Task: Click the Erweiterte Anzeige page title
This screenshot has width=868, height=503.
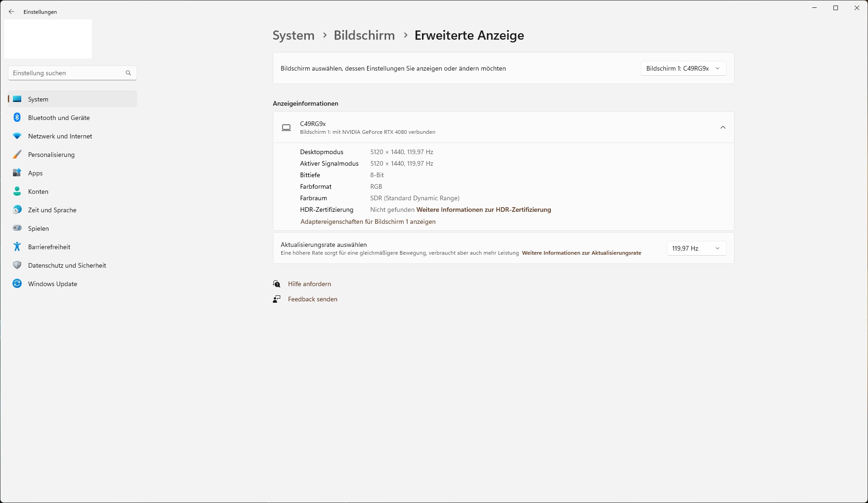Action: [469, 36]
